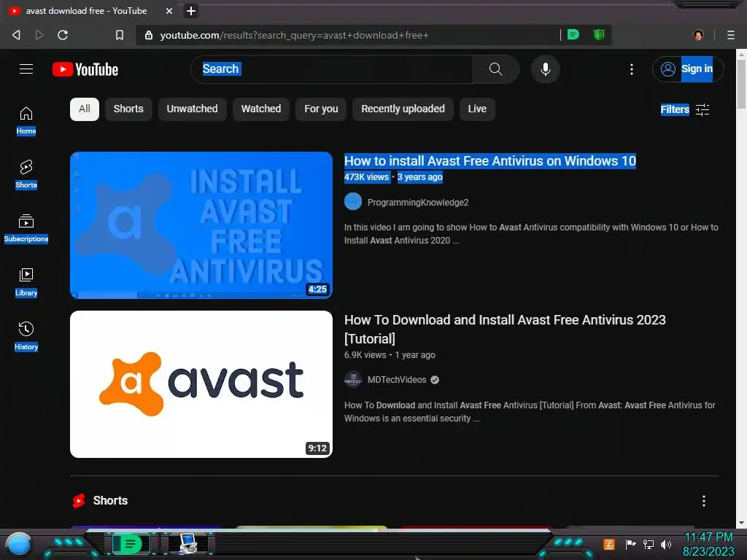This screenshot has height=560, width=747.
Task: Open History in the sidebar
Action: [26, 337]
